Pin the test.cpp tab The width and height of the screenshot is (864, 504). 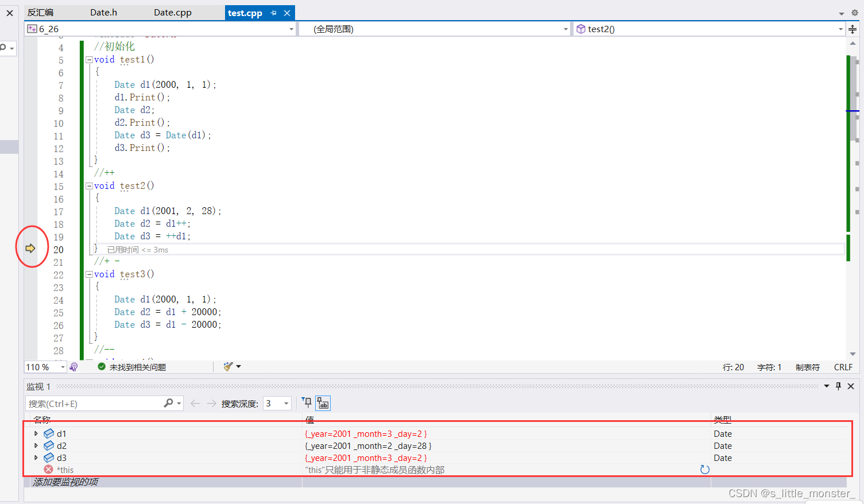coord(274,13)
